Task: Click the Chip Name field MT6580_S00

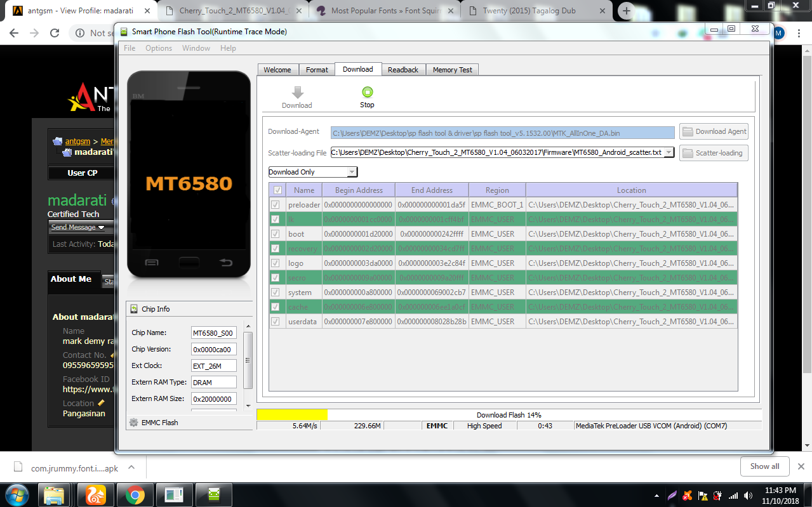Action: 213,333
